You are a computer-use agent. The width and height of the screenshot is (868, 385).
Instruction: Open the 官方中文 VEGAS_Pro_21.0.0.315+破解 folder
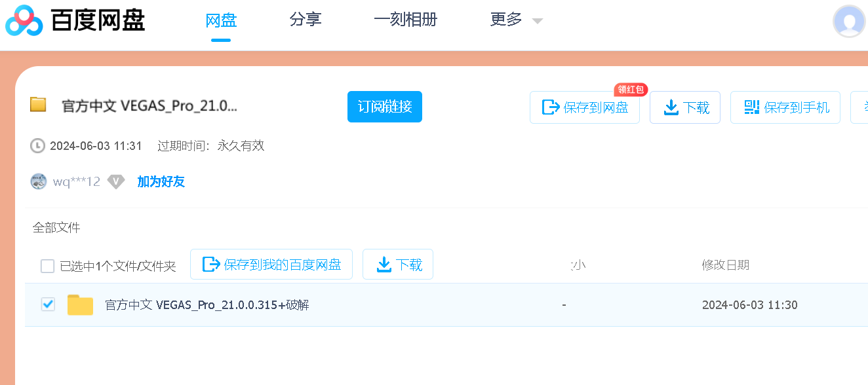pyautogui.click(x=207, y=305)
